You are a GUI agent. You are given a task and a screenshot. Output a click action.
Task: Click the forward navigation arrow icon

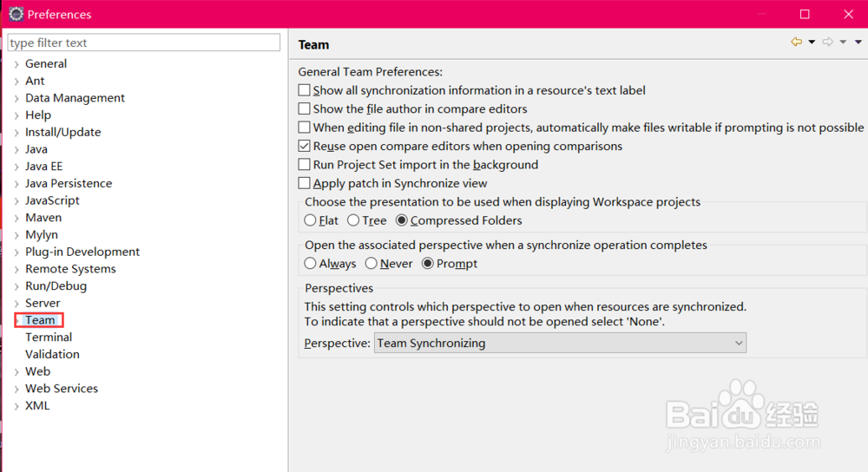827,42
